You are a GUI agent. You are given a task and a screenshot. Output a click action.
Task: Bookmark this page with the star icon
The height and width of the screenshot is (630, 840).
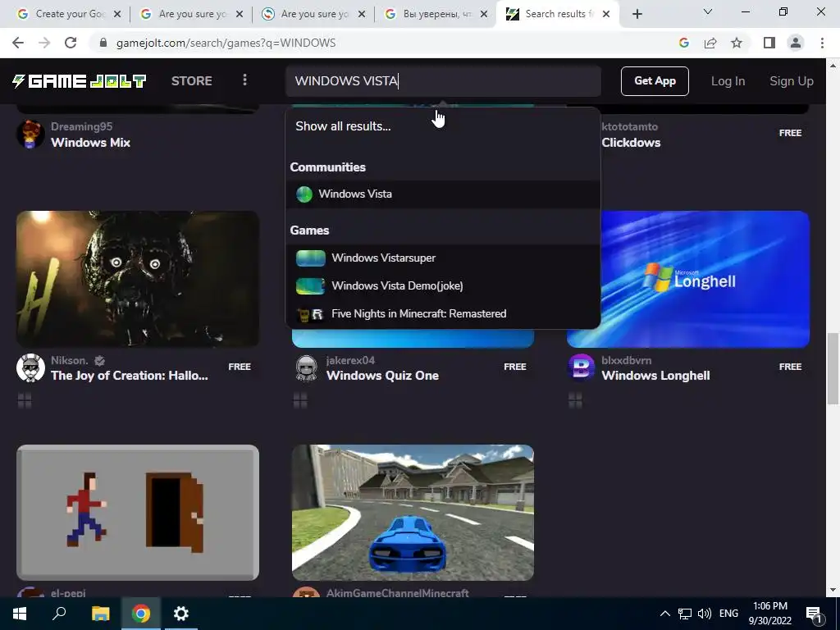coord(737,43)
